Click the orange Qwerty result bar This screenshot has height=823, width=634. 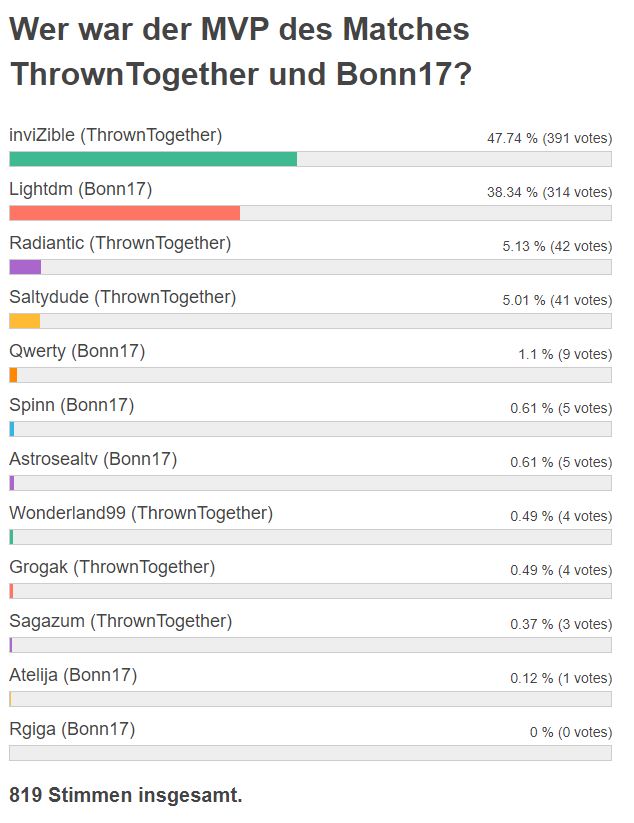point(13,375)
